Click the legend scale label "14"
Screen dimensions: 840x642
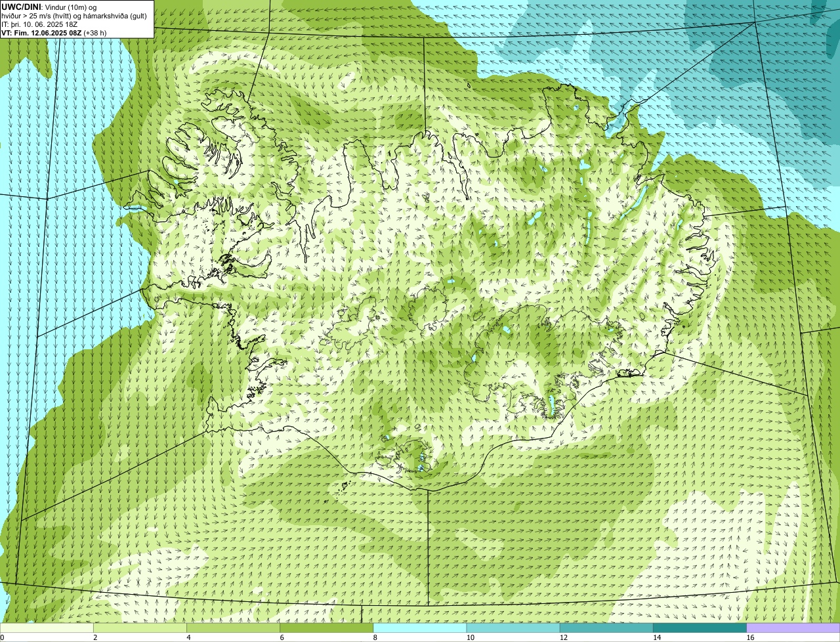[656, 637]
